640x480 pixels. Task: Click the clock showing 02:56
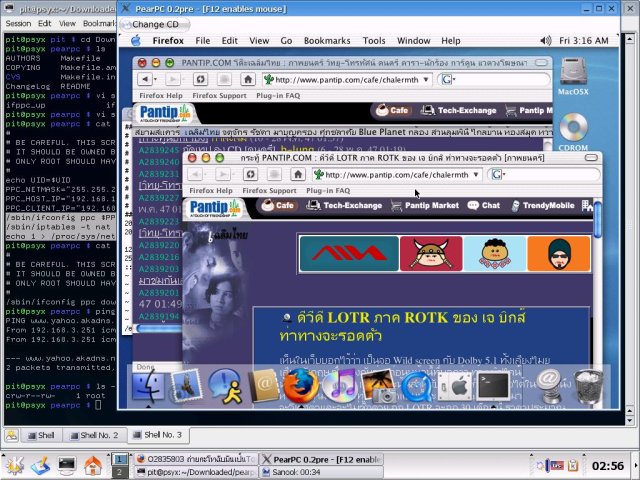coord(608,465)
